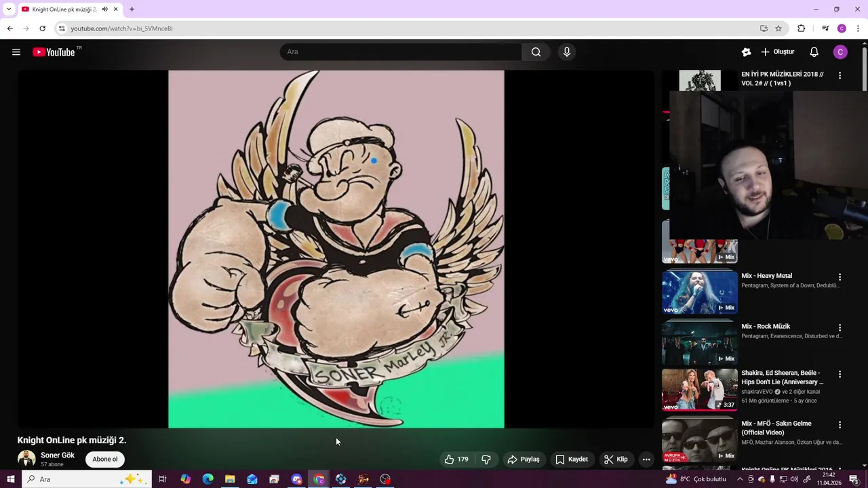Image resolution: width=868 pixels, height=488 pixels.
Task: Click the Windows taskbar search box
Action: 86,479
